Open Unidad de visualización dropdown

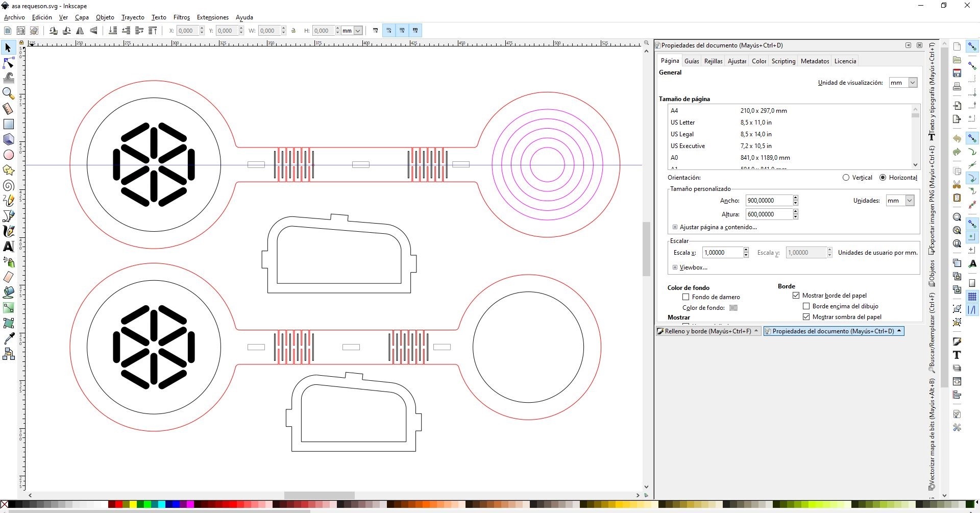pyautogui.click(x=903, y=83)
